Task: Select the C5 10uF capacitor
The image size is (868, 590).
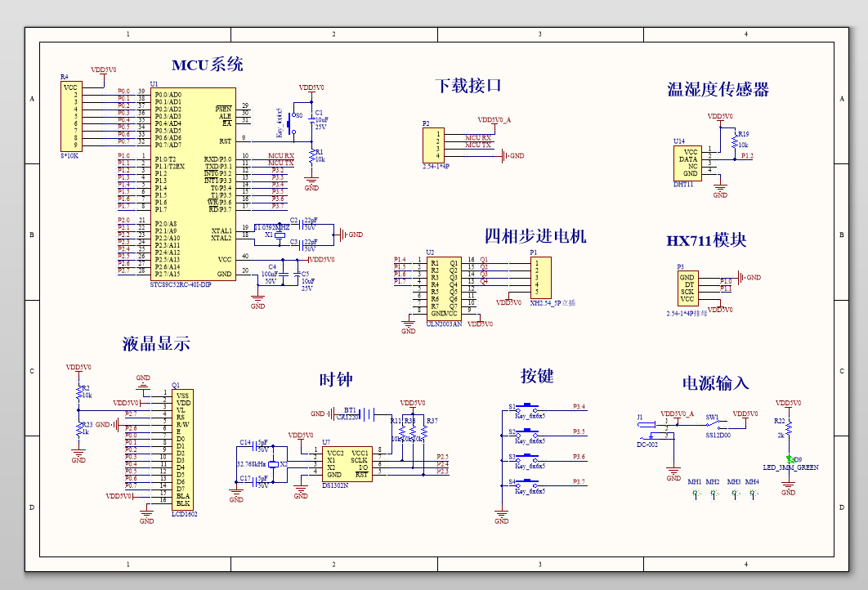Action: (x=298, y=274)
